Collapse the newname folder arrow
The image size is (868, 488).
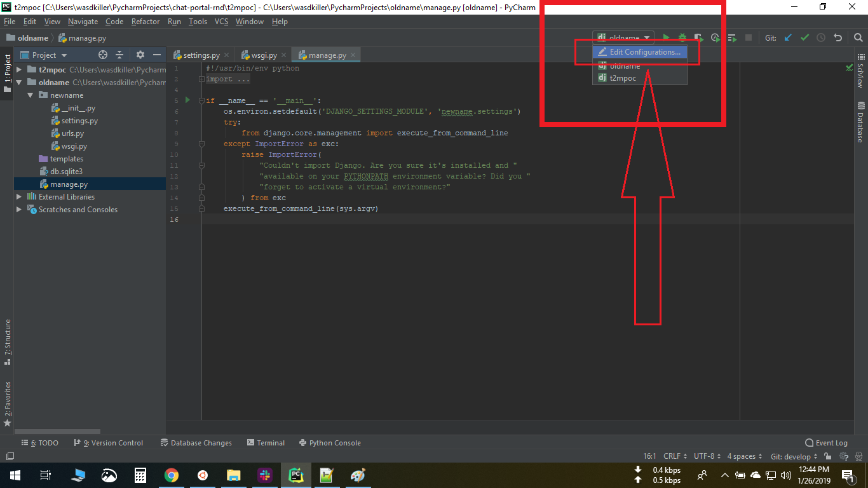pos(31,95)
